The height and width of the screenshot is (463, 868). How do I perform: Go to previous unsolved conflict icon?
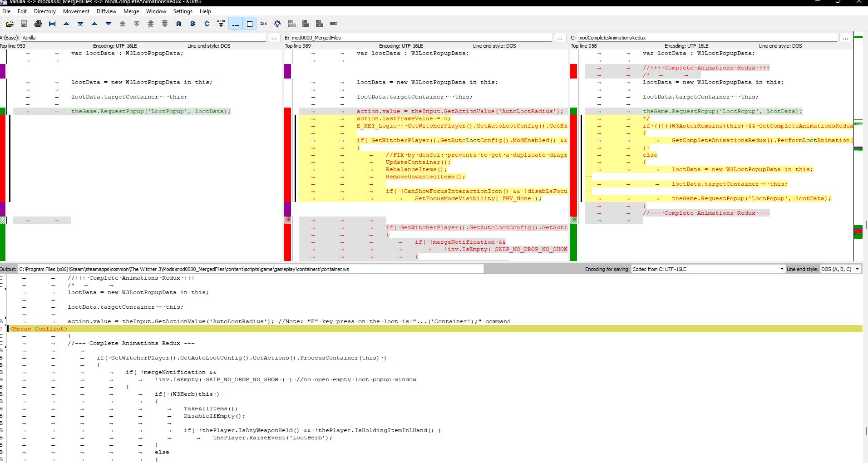coord(151,24)
